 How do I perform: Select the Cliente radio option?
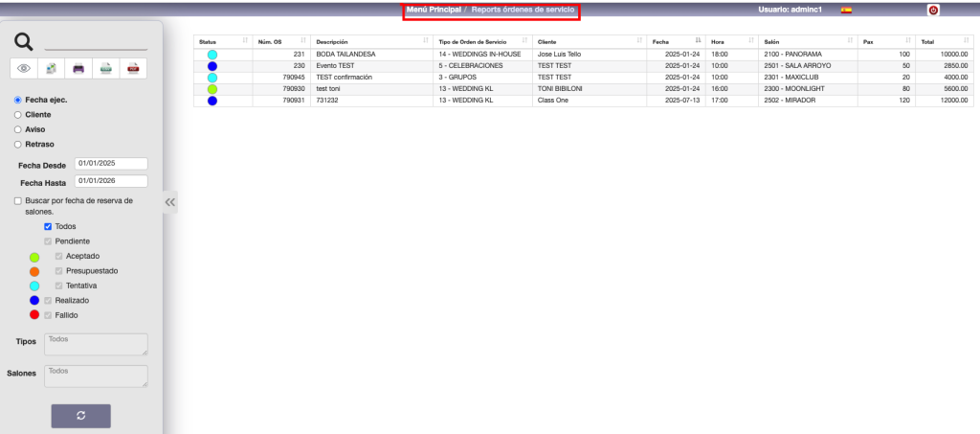[17, 114]
